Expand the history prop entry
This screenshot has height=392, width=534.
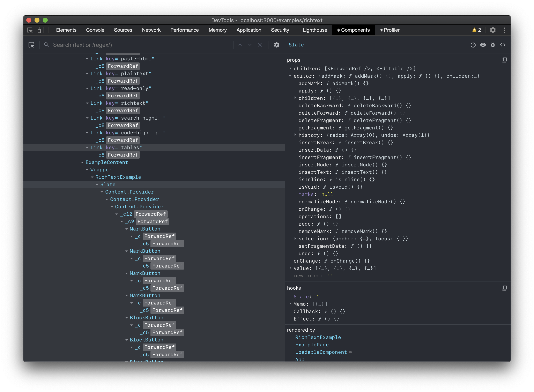point(295,135)
